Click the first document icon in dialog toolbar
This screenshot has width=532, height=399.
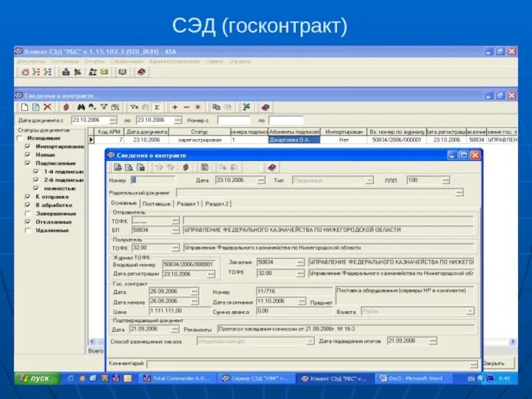tap(118, 168)
